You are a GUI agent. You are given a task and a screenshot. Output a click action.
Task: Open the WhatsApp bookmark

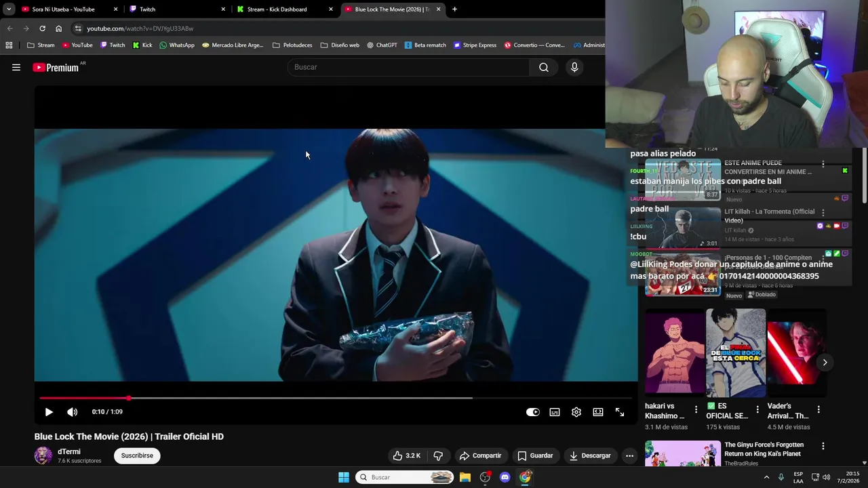point(177,45)
